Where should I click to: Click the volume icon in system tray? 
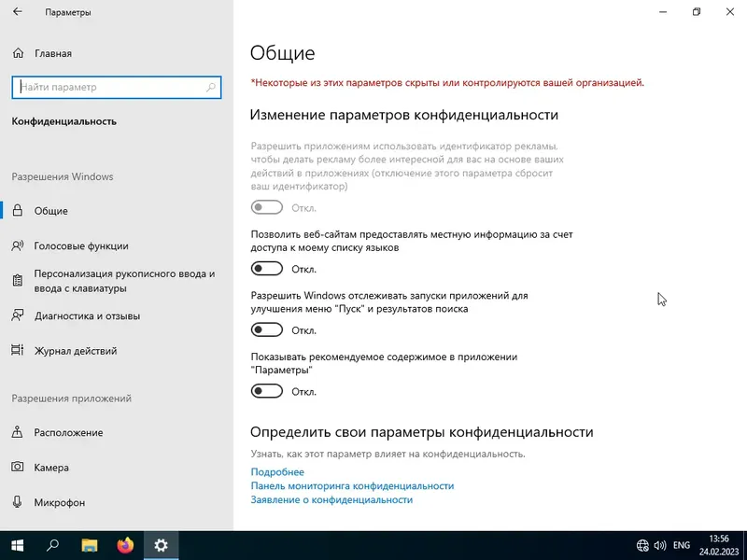pos(659,545)
